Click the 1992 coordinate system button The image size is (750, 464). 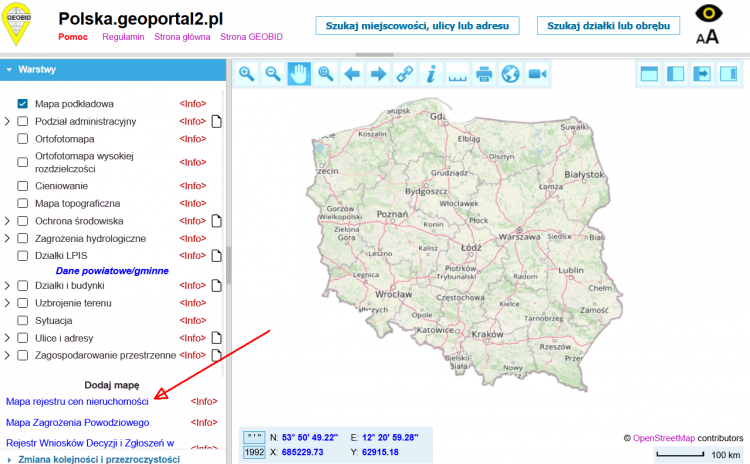click(254, 452)
